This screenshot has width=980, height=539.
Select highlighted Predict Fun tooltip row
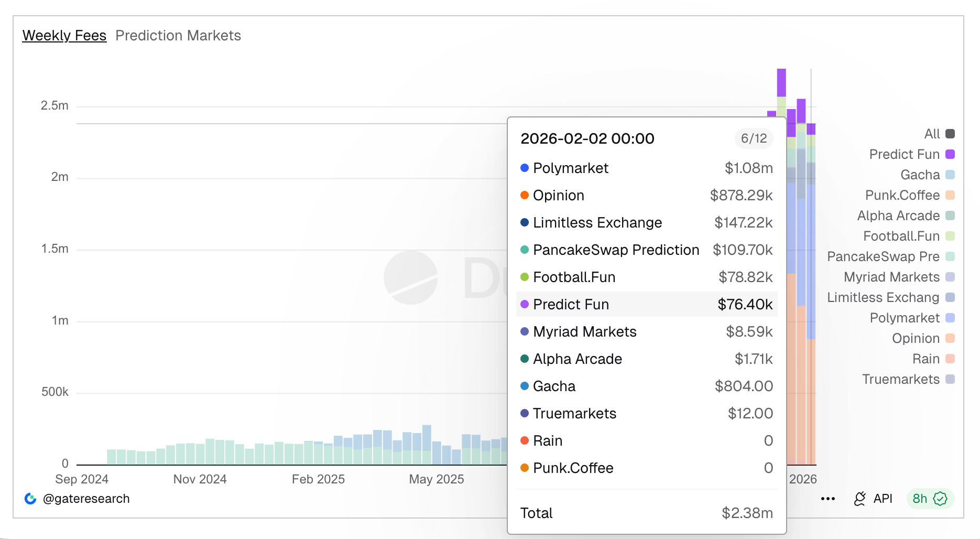tap(646, 304)
